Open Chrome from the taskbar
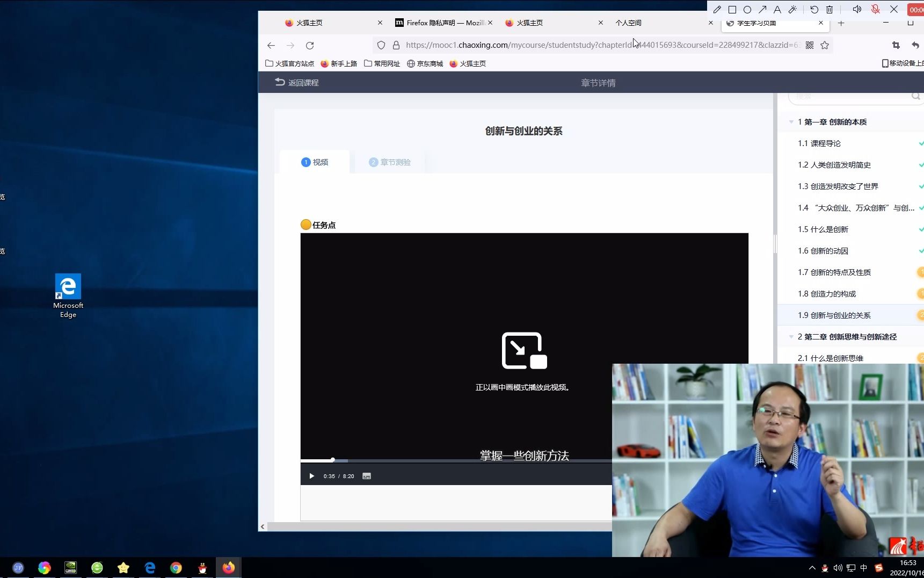This screenshot has height=578, width=924. tap(176, 568)
